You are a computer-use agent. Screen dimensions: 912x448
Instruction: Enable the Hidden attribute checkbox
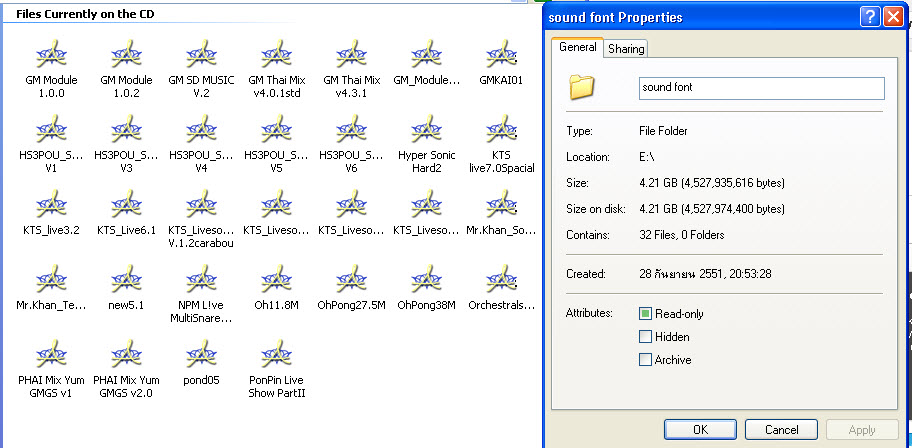click(x=645, y=337)
